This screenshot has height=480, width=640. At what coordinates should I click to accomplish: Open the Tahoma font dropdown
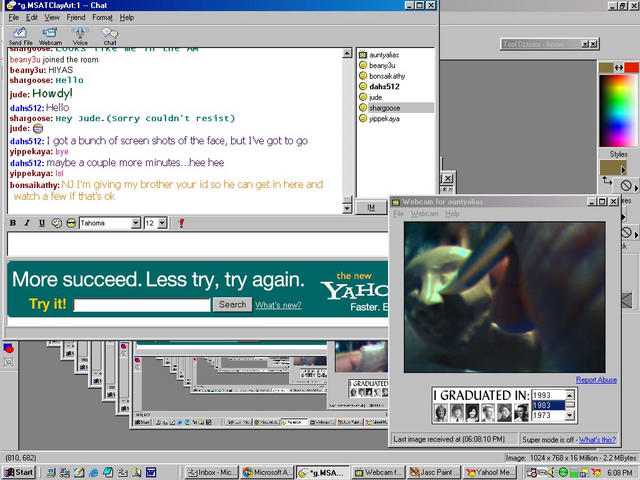click(x=136, y=223)
